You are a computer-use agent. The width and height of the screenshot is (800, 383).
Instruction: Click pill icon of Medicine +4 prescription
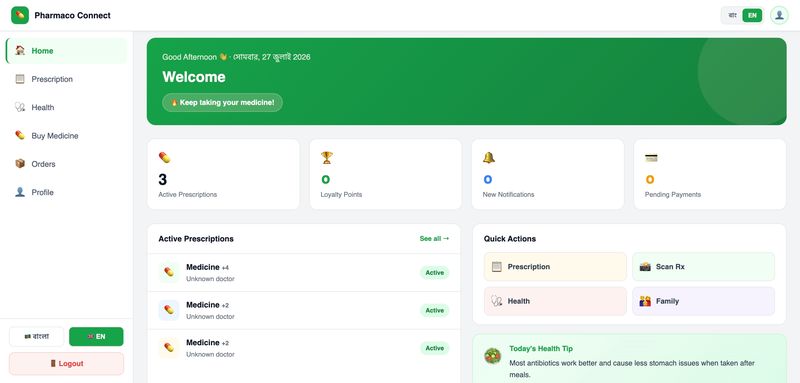point(169,272)
